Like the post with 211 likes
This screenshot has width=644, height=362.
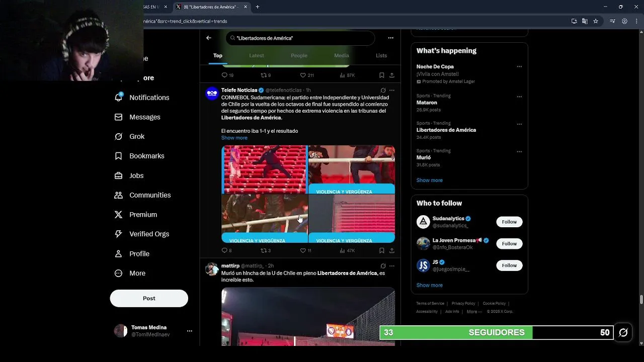pos(303,75)
